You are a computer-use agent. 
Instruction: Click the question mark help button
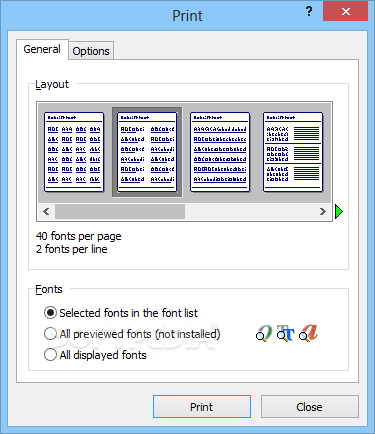coord(309,12)
